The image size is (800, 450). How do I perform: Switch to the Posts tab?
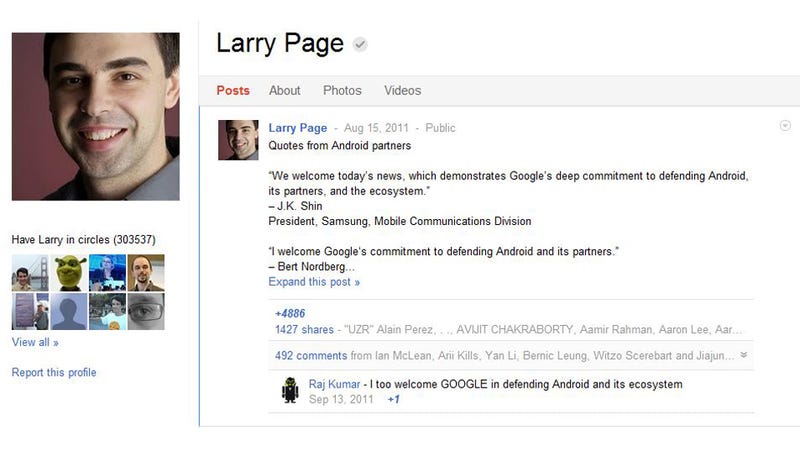(x=233, y=91)
